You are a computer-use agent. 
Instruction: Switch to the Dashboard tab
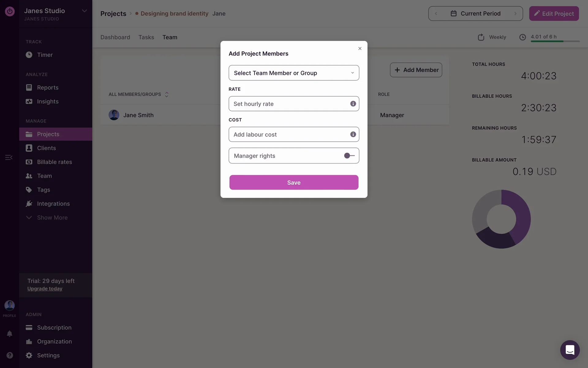point(115,37)
